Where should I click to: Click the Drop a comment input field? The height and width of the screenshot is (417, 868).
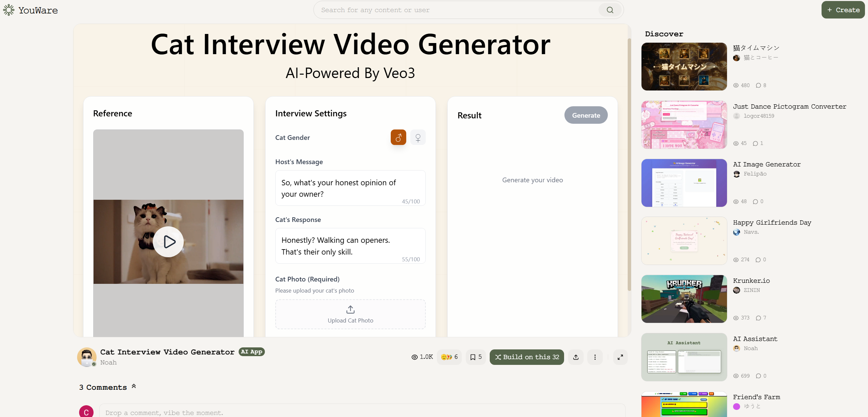[362, 411]
